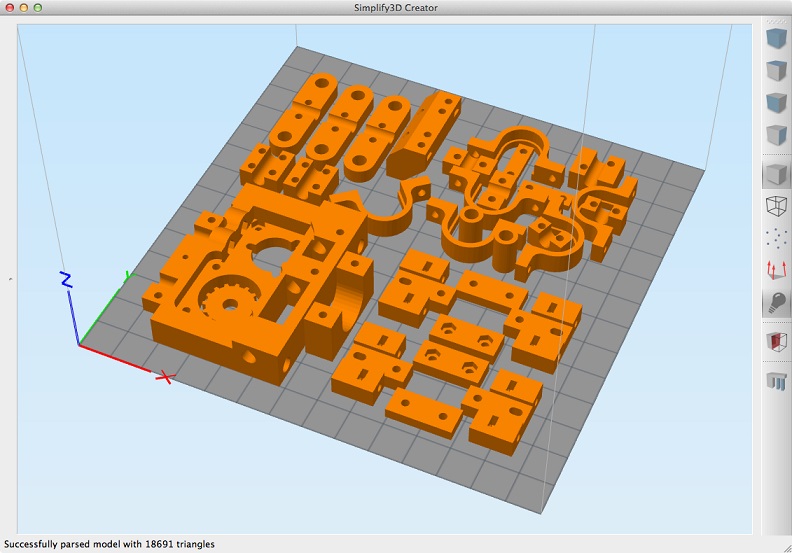Viewport: 792px width, 553px height.
Task: Click the status message about 18691 triangles
Action: coord(109,544)
